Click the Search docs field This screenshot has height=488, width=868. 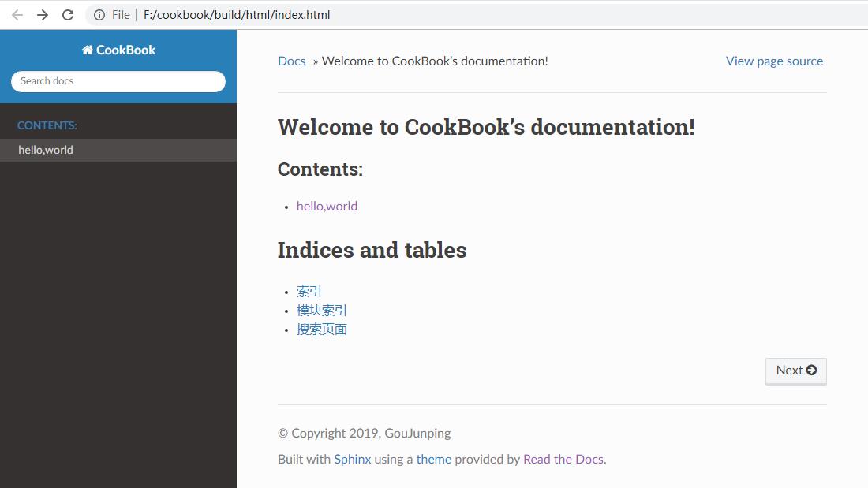click(118, 81)
